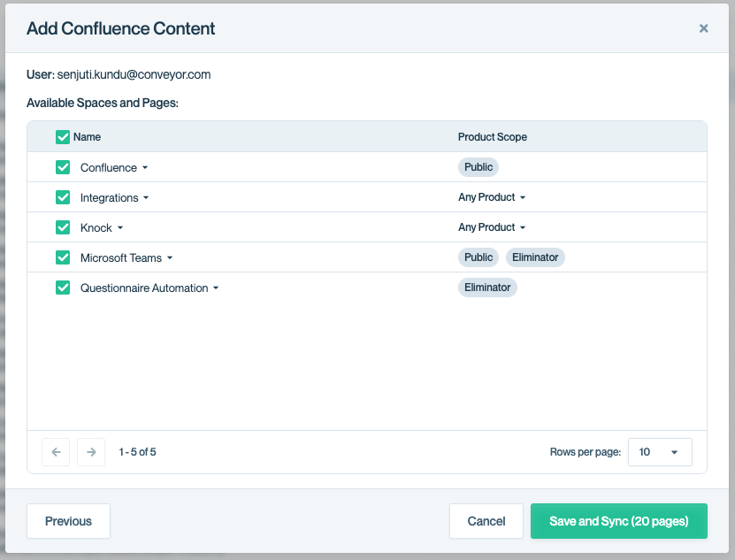Uncheck the Knock space checkbox

[63, 227]
